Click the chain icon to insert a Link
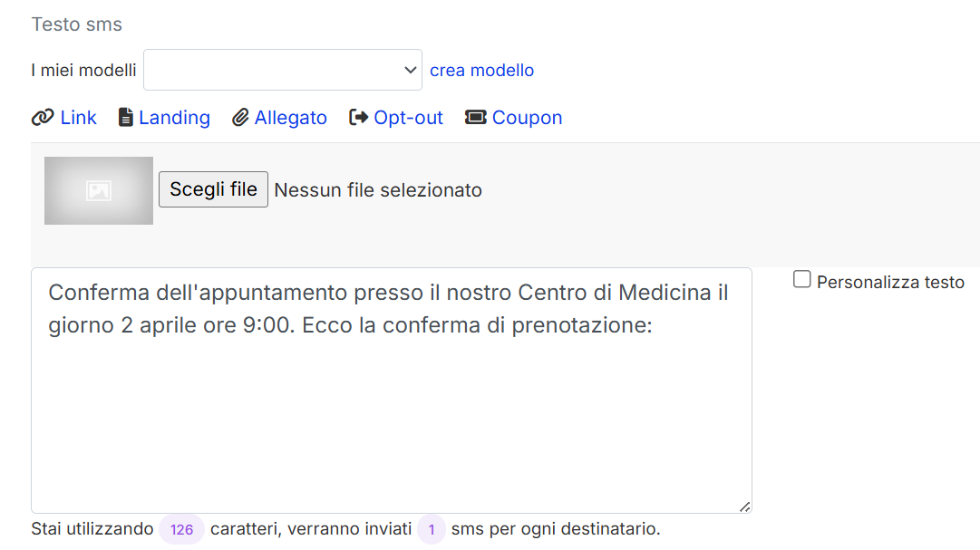Image resolution: width=980 pixels, height=550 pixels. coord(41,117)
